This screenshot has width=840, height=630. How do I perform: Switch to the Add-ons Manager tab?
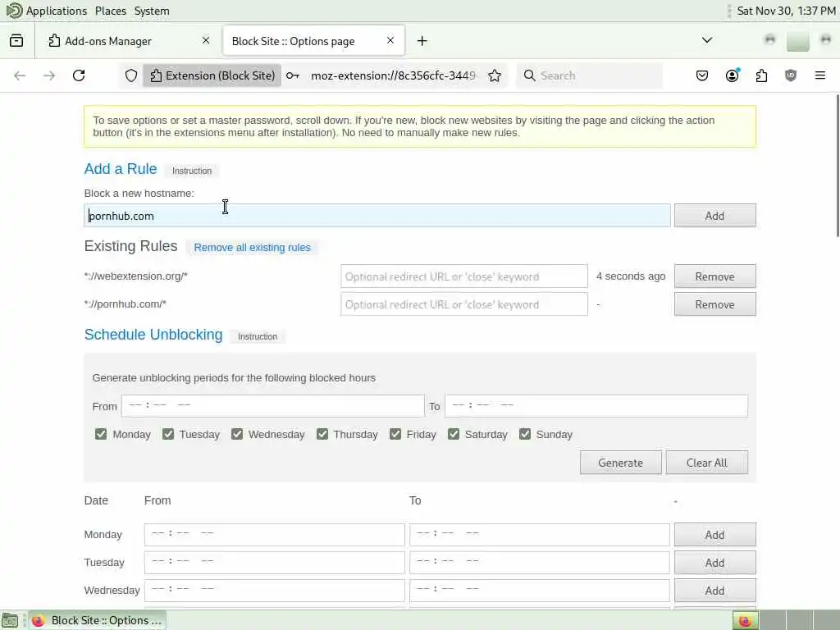click(x=127, y=41)
